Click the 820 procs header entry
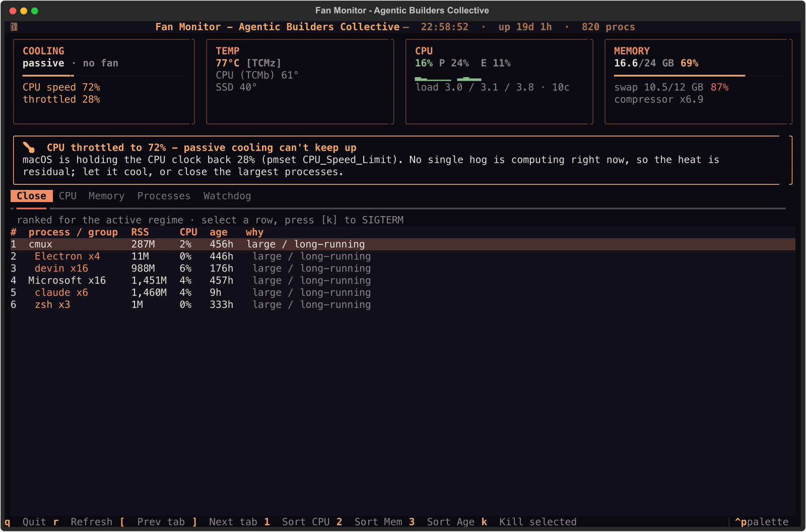The image size is (806, 532). point(609,27)
